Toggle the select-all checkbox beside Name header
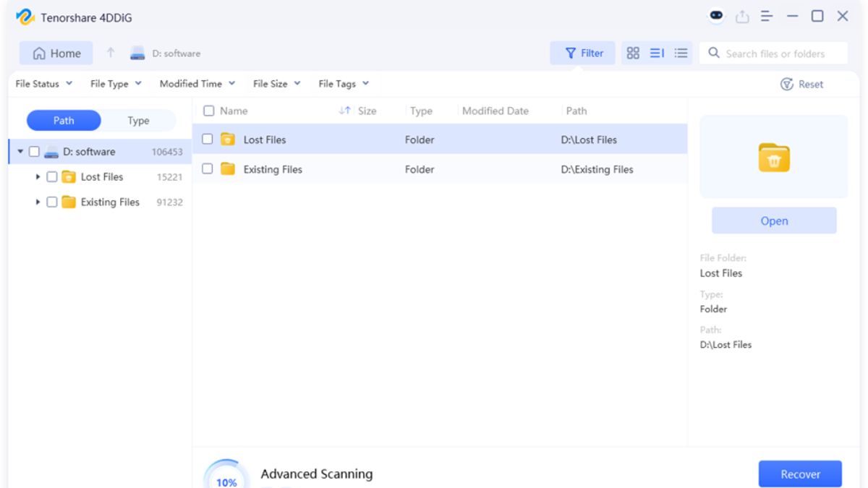Screen dimensions: 868x488 click(x=208, y=111)
